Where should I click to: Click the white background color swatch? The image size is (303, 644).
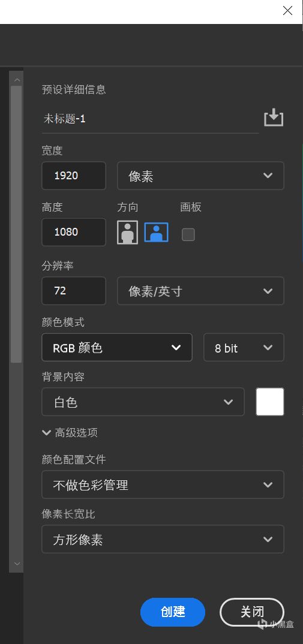[x=270, y=402]
